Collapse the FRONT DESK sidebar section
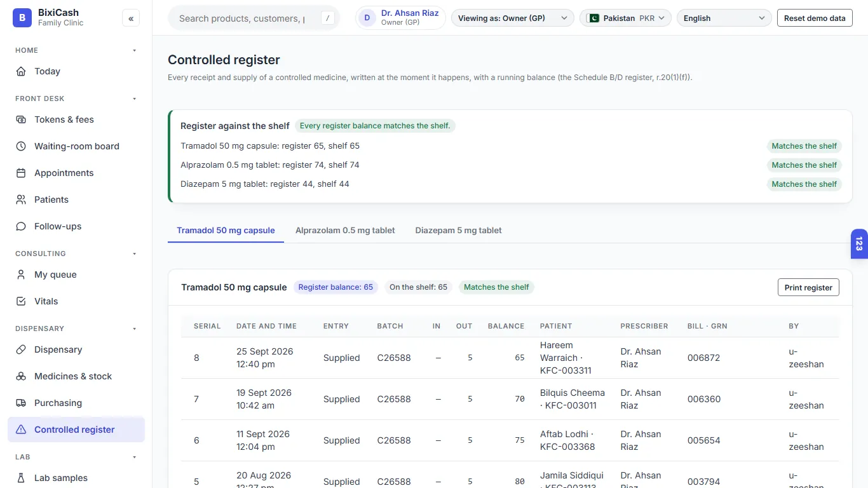Viewport: 868px width, 488px height. 134,98
